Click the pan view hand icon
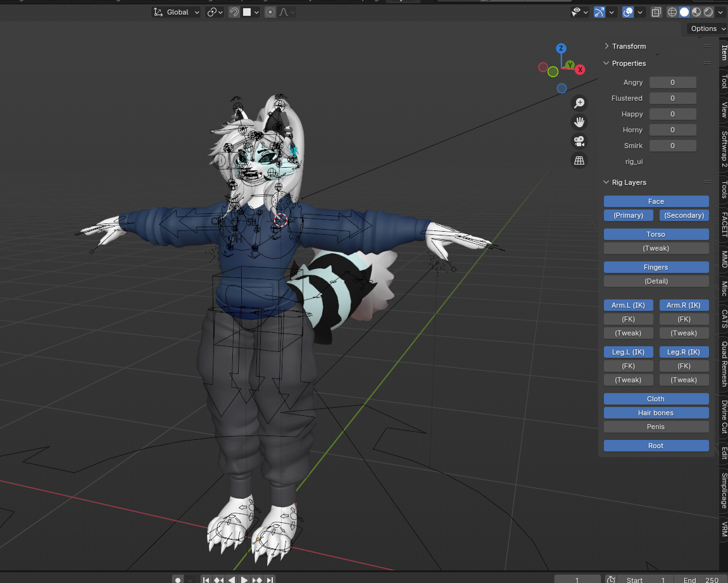This screenshot has height=583, width=728. [x=579, y=122]
